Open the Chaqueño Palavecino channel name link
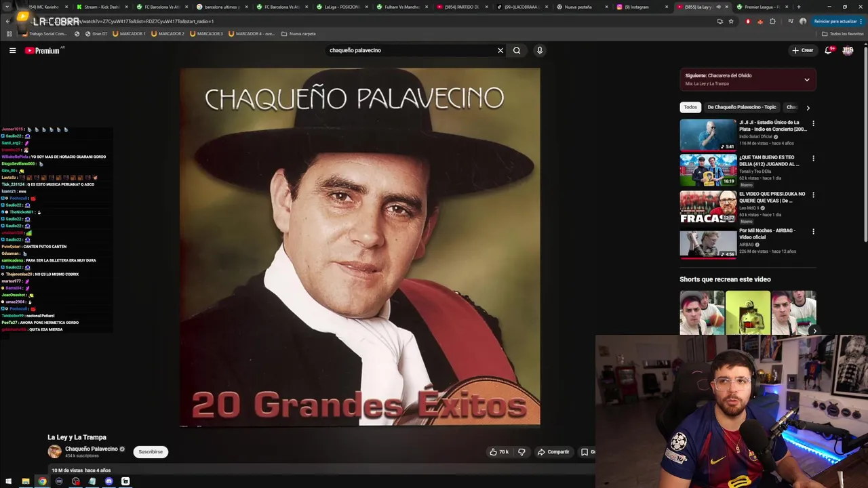Viewport: 868px width, 488px height. pyautogui.click(x=92, y=449)
